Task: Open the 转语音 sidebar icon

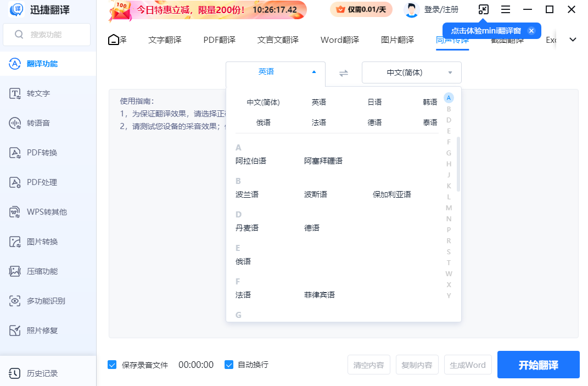Action: pos(15,123)
